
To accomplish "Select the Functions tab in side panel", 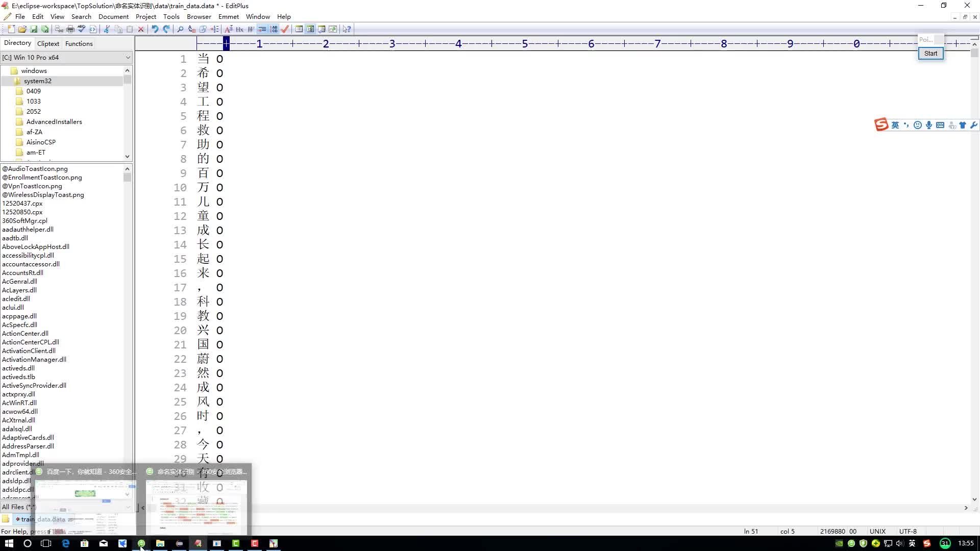I will [x=79, y=43].
